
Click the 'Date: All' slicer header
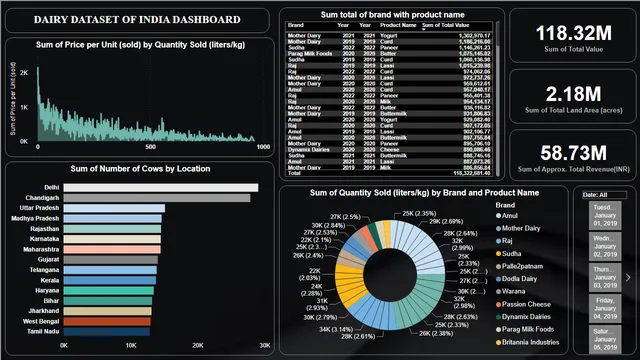[604, 195]
